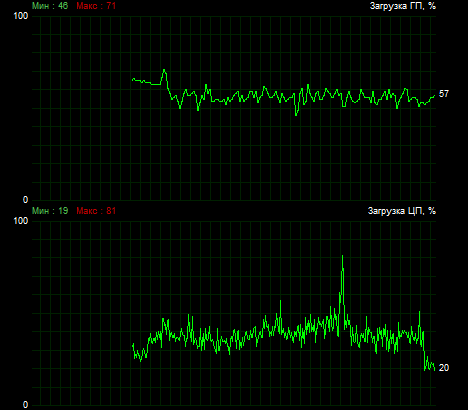The width and height of the screenshot is (468, 410).
Task: Click the CPU minimum value 'Мин : 19'
Action: pyautogui.click(x=50, y=211)
